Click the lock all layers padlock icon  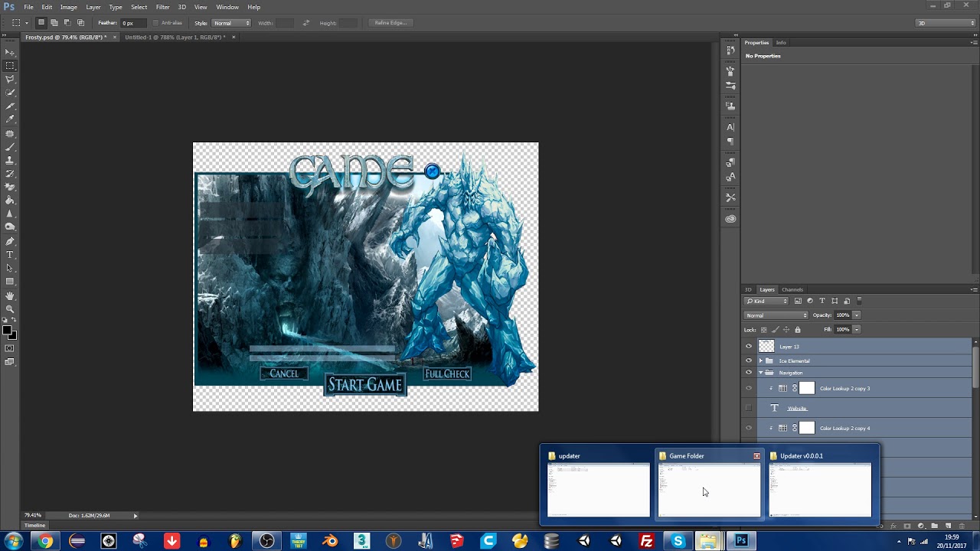pos(797,330)
